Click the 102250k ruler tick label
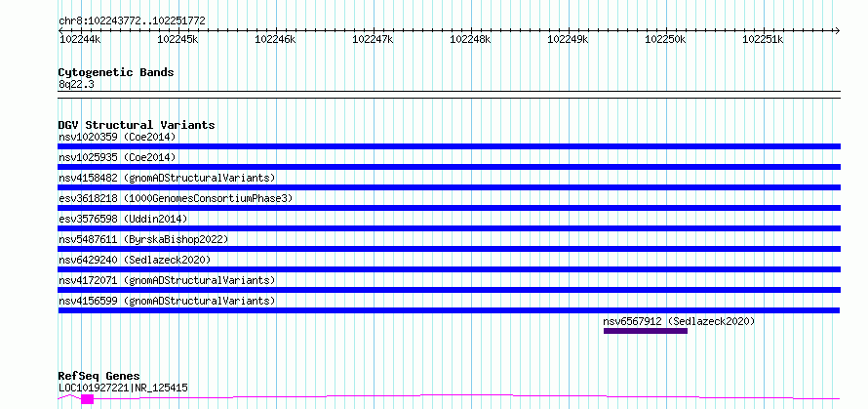Image resolution: width=868 pixels, height=409 pixels. (665, 39)
